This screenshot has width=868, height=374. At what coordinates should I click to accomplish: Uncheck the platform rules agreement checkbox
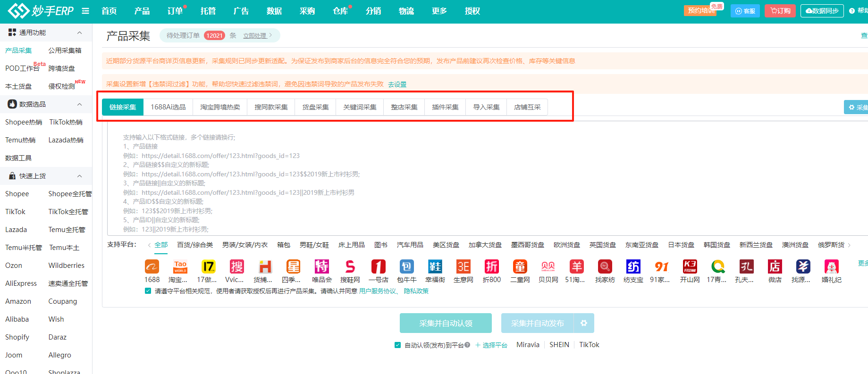pyautogui.click(x=148, y=291)
